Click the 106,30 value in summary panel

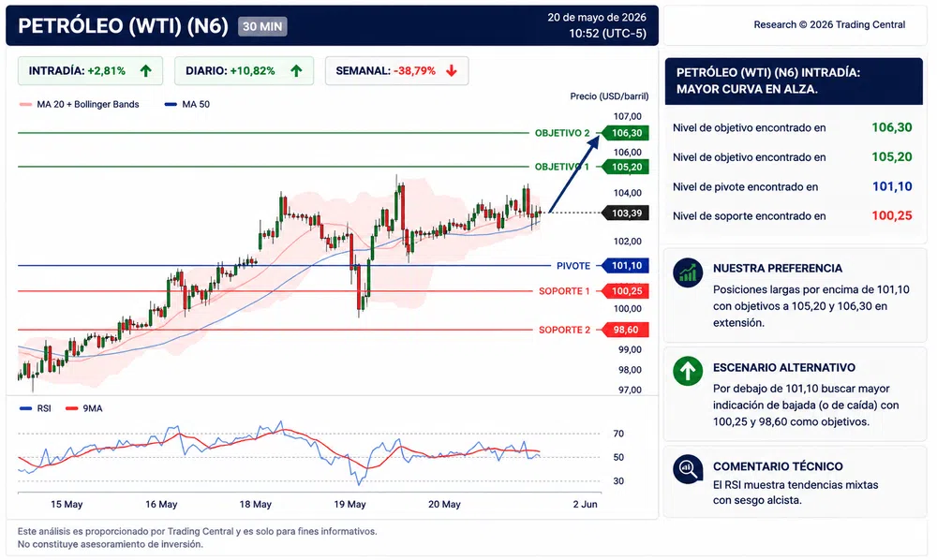tap(892, 127)
